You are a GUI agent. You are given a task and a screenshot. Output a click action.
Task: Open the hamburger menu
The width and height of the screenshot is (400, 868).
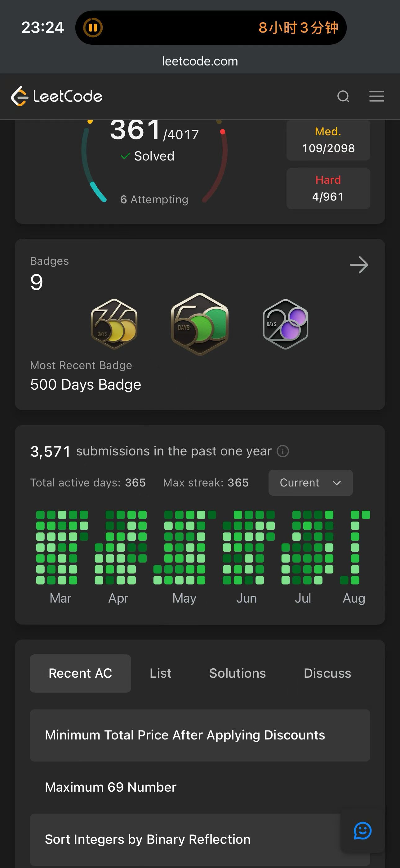[376, 96]
